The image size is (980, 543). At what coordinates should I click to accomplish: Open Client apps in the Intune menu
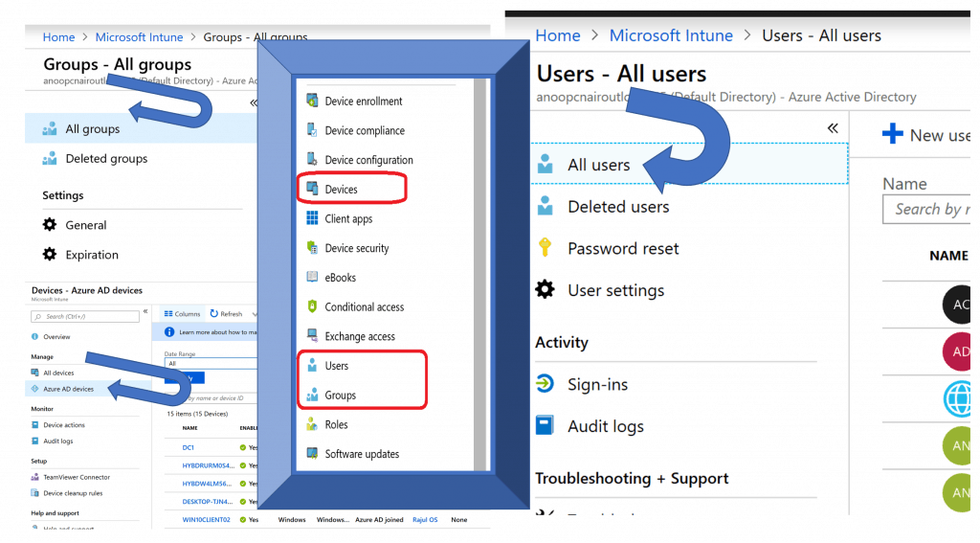[340, 218]
